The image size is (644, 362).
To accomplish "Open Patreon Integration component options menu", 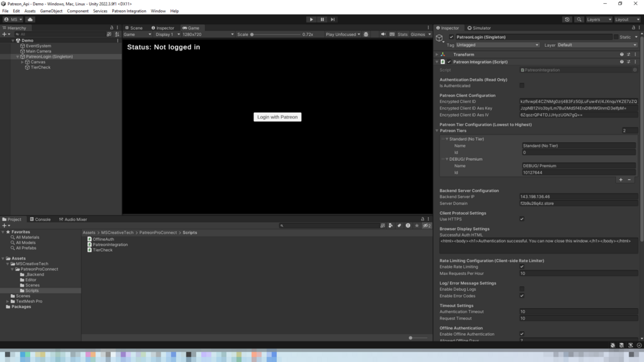I will [x=635, y=62].
